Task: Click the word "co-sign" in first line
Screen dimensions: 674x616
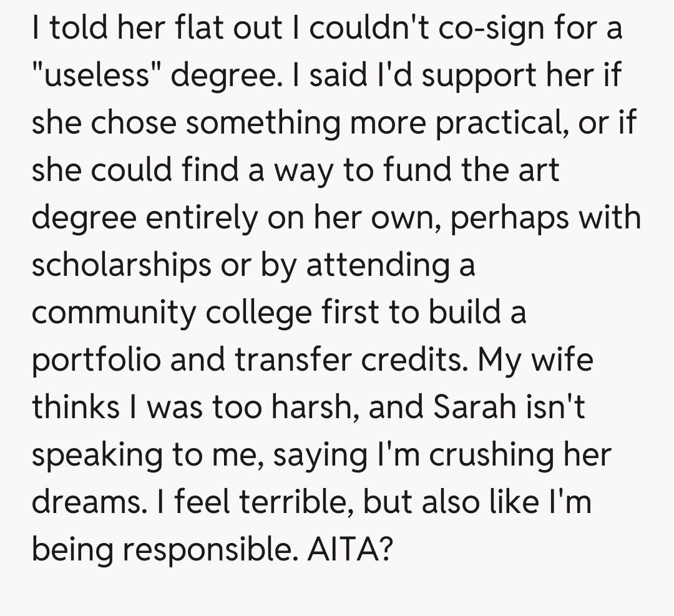Action: (x=471, y=29)
